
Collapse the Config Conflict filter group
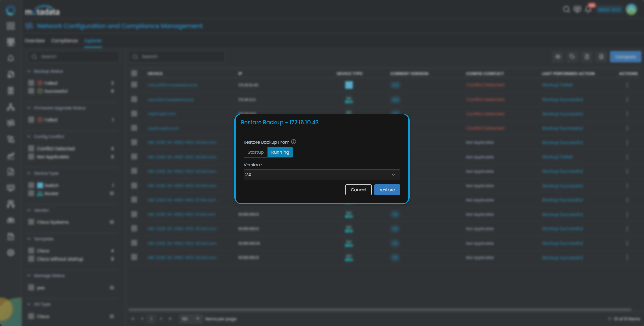[x=29, y=137]
